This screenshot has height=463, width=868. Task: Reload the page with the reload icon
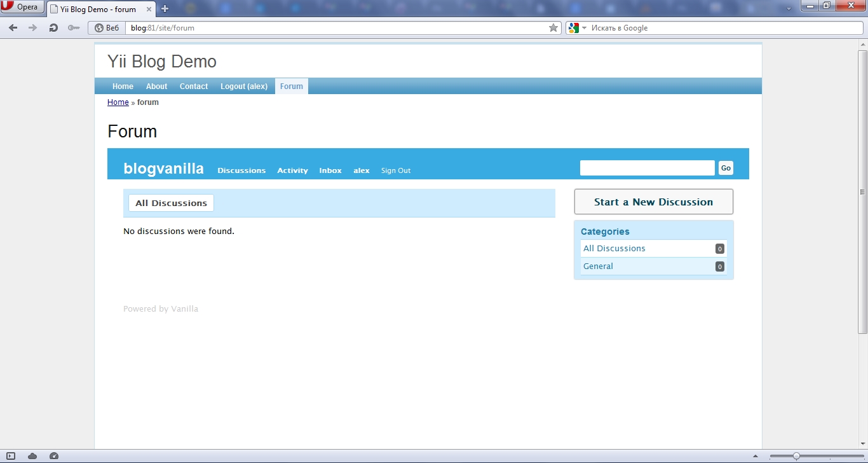pos(53,28)
